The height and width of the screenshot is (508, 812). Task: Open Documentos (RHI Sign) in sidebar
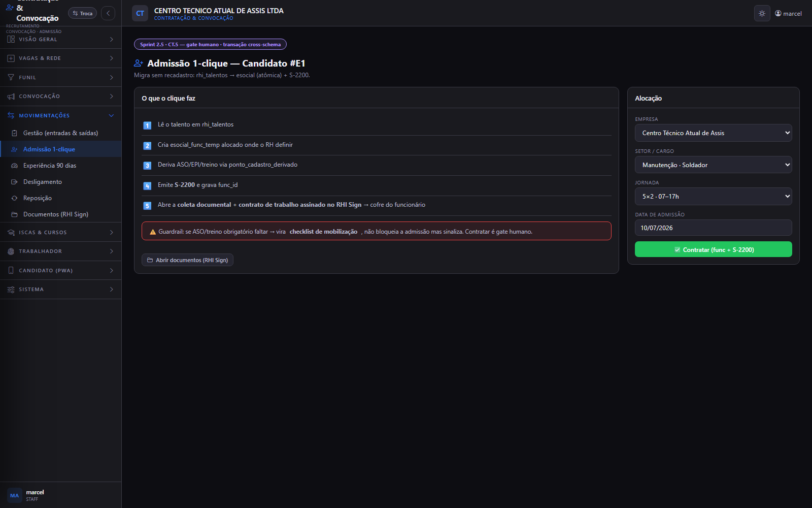[61, 214]
